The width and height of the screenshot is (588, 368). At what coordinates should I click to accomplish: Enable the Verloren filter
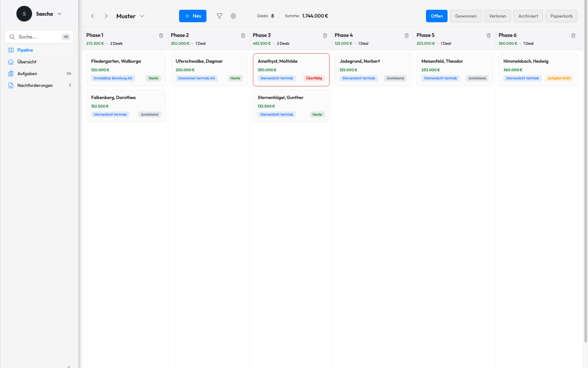pyautogui.click(x=497, y=16)
